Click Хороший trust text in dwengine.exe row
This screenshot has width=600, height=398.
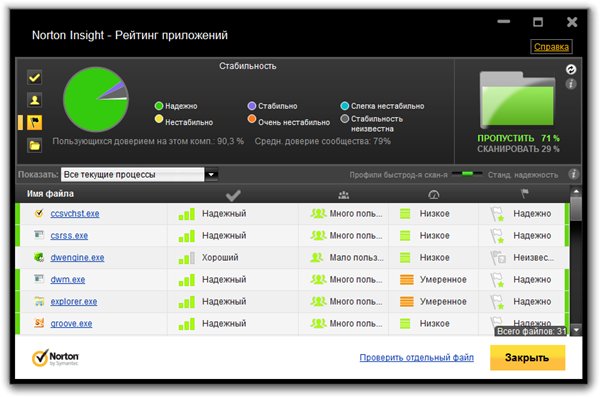(x=220, y=258)
